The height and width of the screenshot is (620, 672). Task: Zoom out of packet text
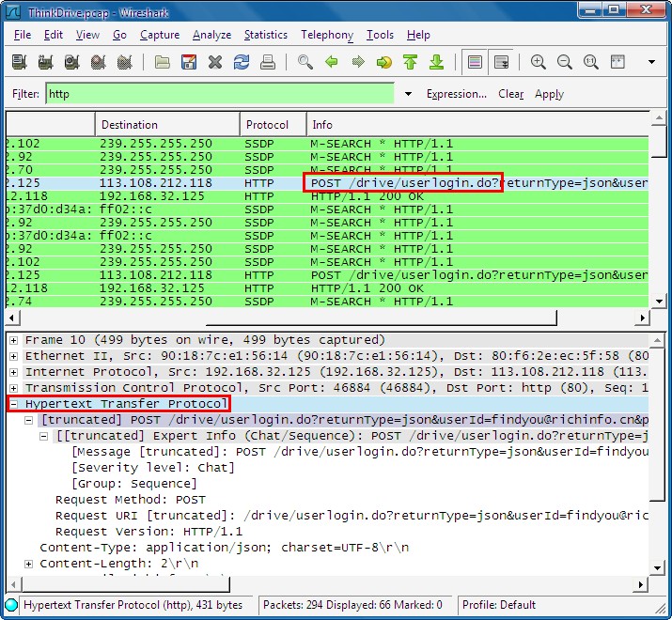[565, 62]
